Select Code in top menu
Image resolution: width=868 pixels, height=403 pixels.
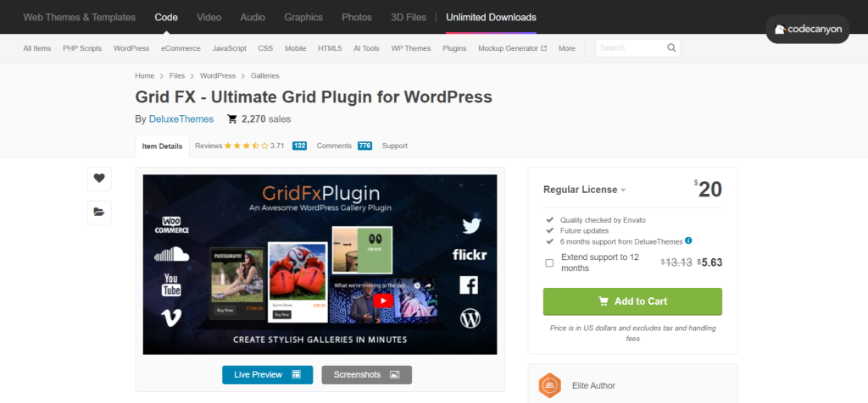(166, 17)
